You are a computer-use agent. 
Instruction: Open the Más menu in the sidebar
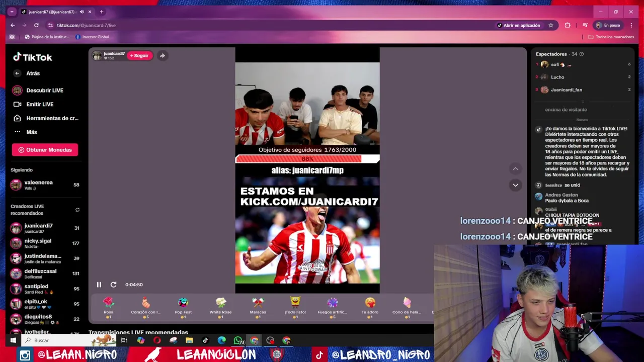(25, 132)
